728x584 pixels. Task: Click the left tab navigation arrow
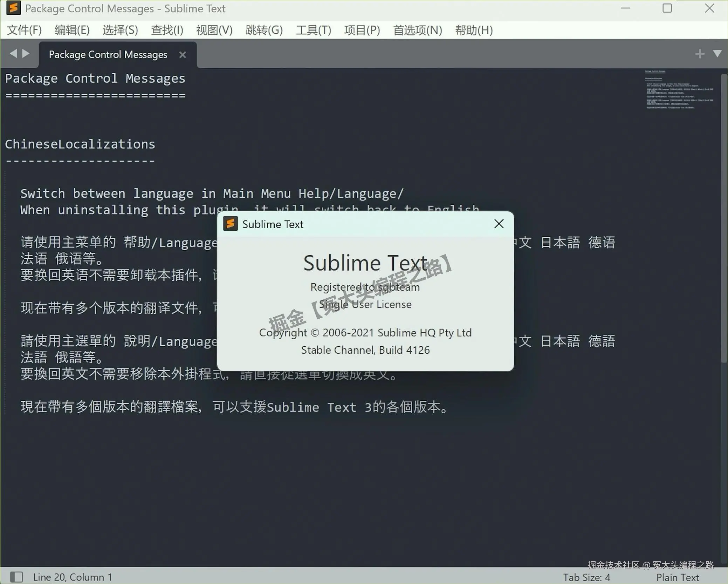(13, 53)
